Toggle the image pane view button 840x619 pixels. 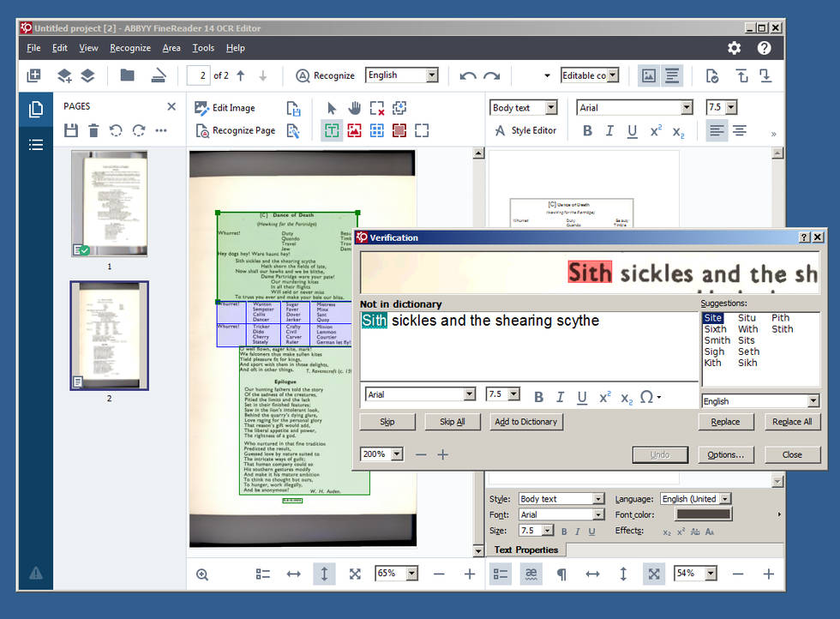(649, 75)
